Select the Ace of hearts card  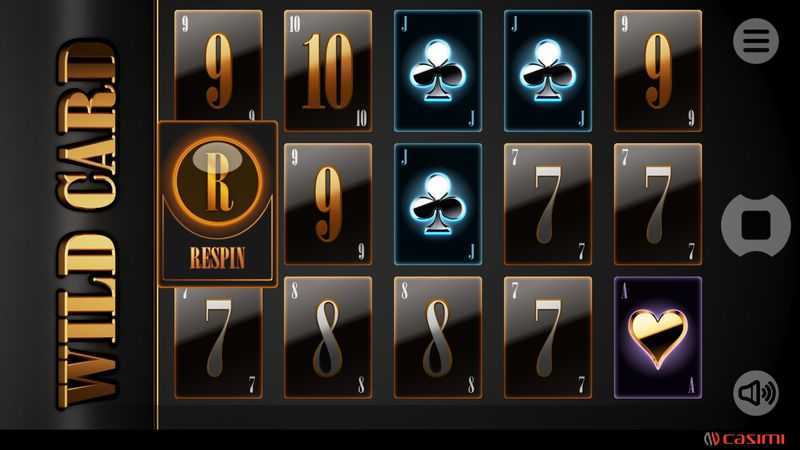(658, 338)
